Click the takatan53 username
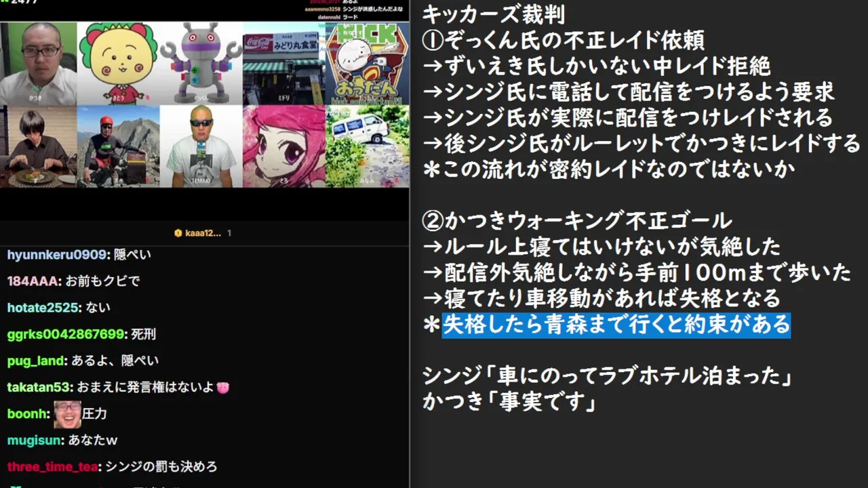This screenshot has width=868, height=488. point(39,388)
